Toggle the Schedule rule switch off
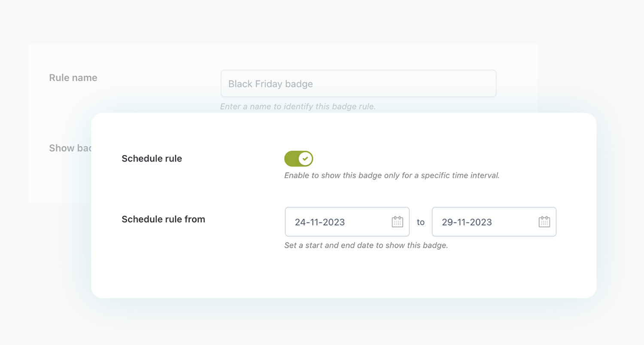 point(299,158)
